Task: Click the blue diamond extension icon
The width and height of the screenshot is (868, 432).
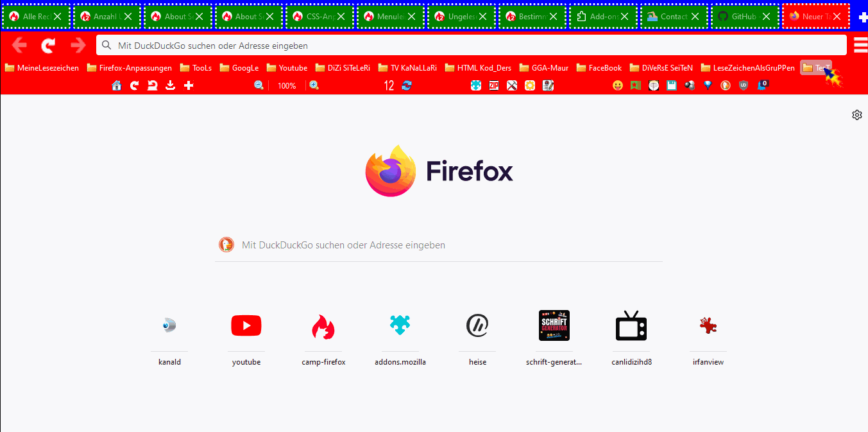Action: [708, 85]
